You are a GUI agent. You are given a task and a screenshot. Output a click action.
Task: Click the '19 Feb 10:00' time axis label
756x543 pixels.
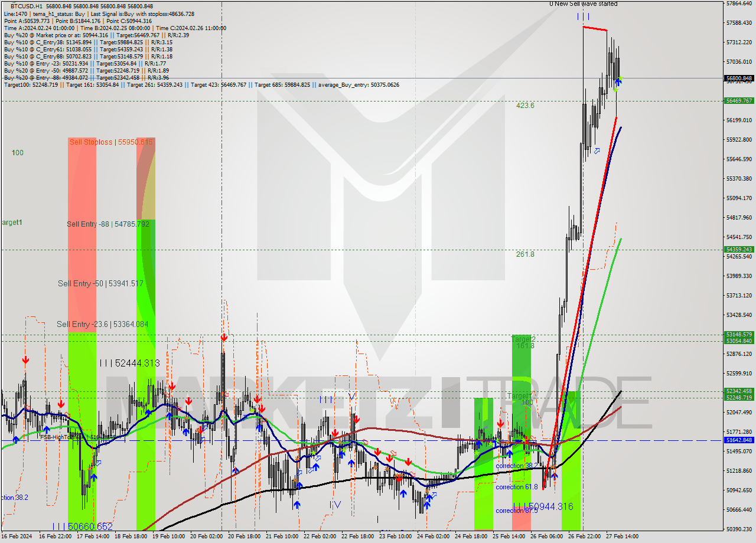click(x=168, y=537)
